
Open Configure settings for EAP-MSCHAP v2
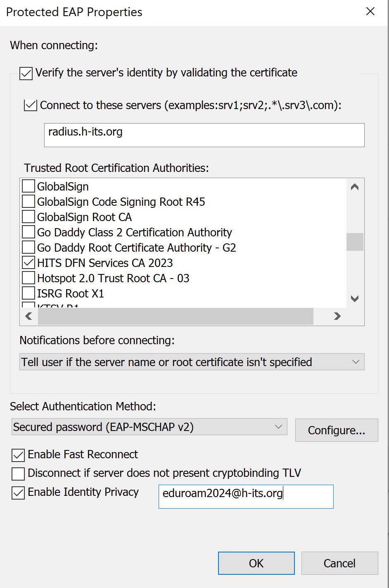point(336,430)
